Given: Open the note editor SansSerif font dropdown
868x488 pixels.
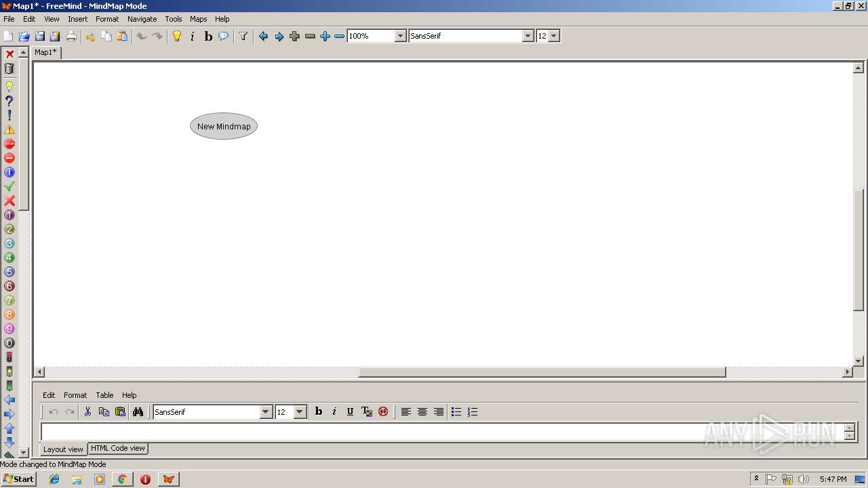Looking at the screenshot, I should click(266, 412).
